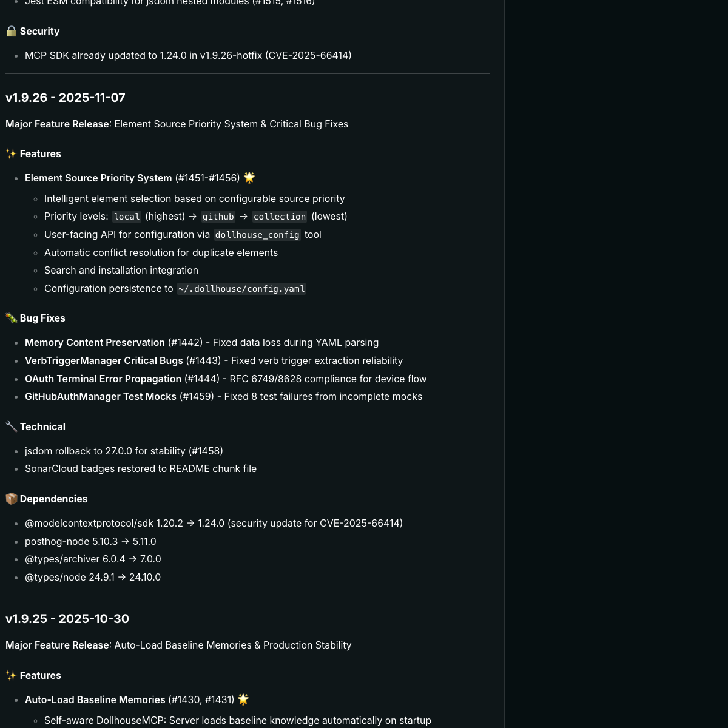Click the dollhouse_config code snippet
Image resolution: width=728 pixels, height=728 pixels.
(257, 235)
